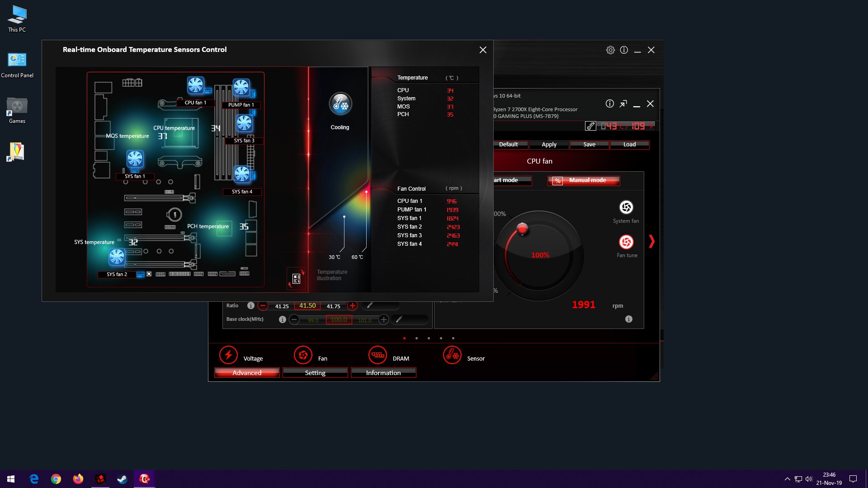Image resolution: width=868 pixels, height=488 pixels.
Task: Open the notification center in system tray
Action: click(x=853, y=479)
